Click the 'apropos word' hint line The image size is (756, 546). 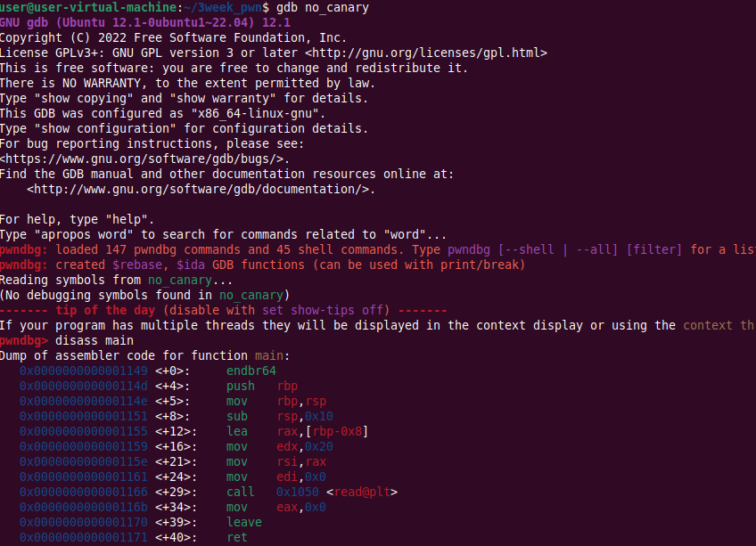coord(223,234)
